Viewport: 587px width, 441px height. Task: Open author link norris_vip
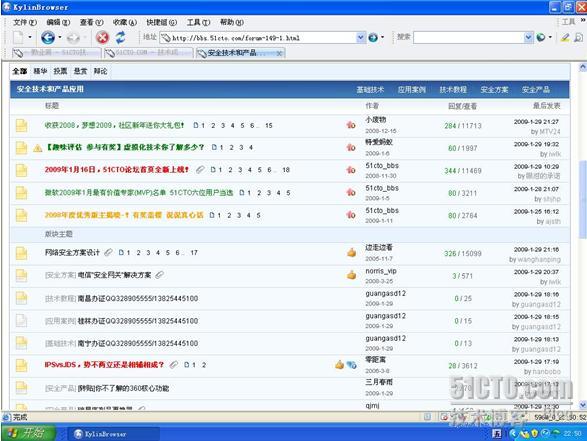point(381,271)
